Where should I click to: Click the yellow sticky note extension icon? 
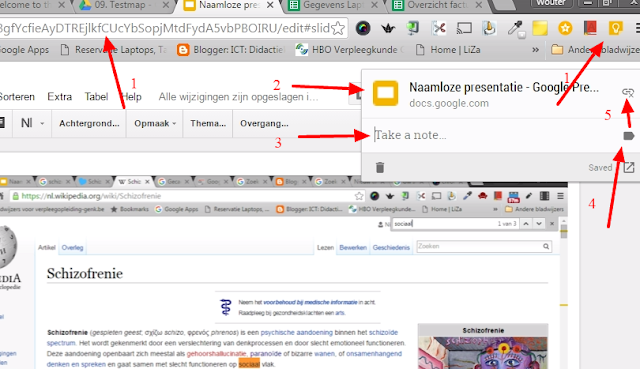tap(540, 28)
